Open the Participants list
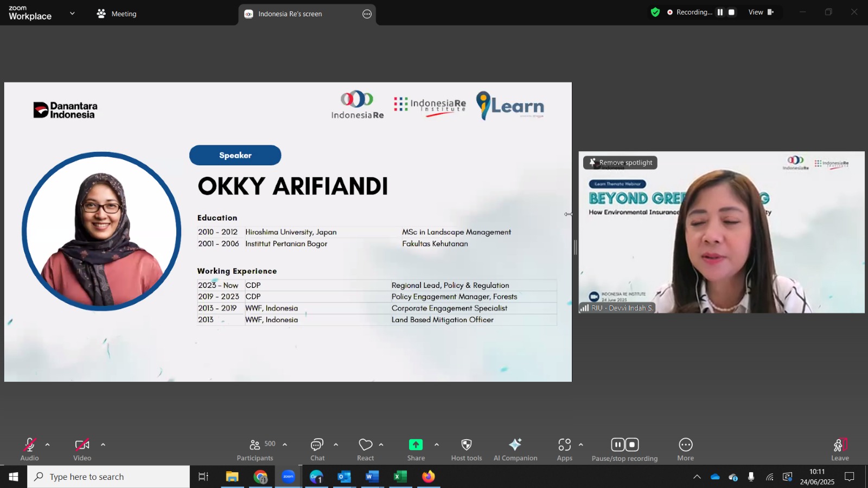The height and width of the screenshot is (488, 868). click(256, 450)
